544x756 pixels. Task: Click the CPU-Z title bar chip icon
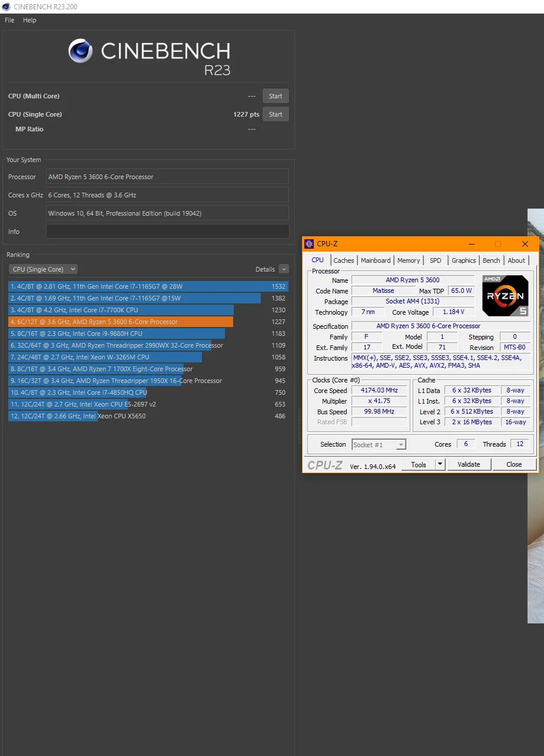(x=309, y=244)
